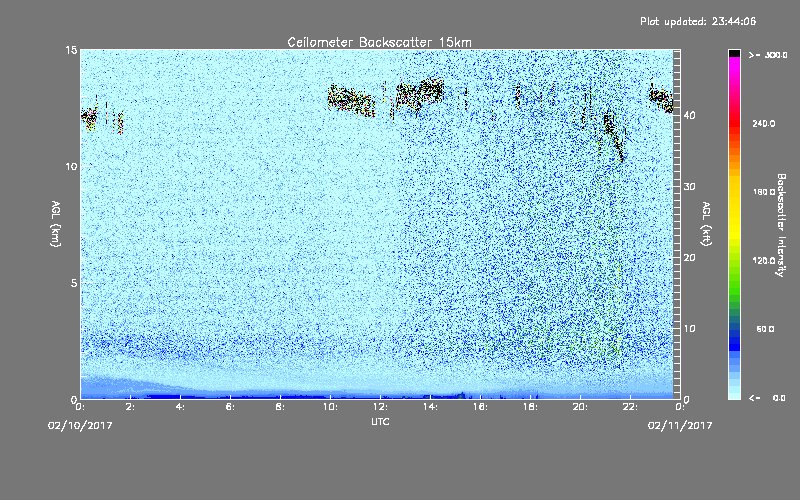
Task: Click the '10' tick on the km axis
Action: coord(71,167)
